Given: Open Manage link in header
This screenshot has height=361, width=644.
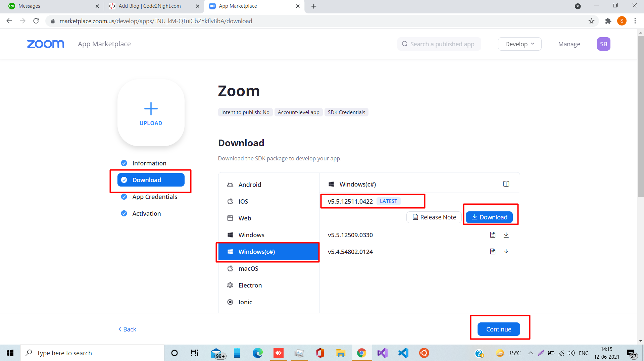Looking at the screenshot, I should click(x=569, y=44).
